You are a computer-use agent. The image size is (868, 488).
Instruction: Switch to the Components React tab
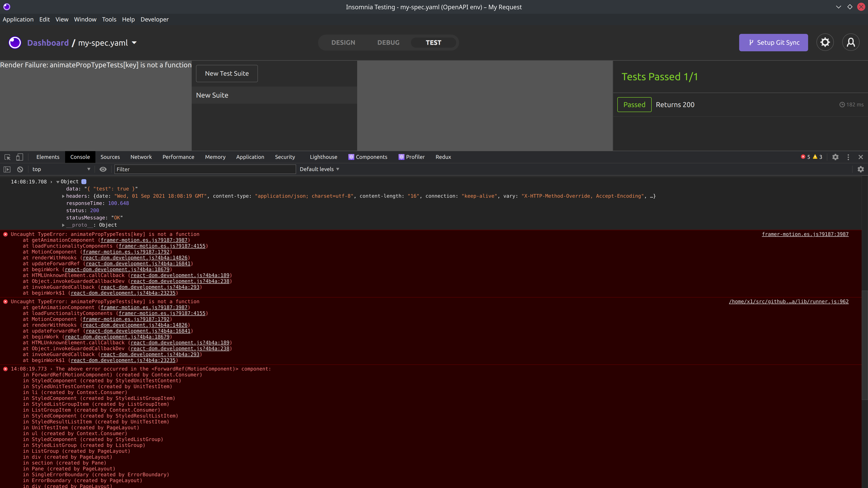(x=368, y=157)
